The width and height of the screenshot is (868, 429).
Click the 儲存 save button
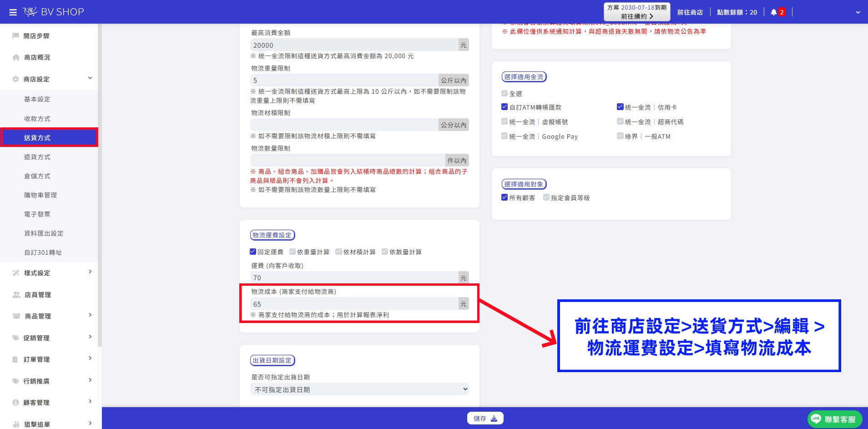click(485, 419)
